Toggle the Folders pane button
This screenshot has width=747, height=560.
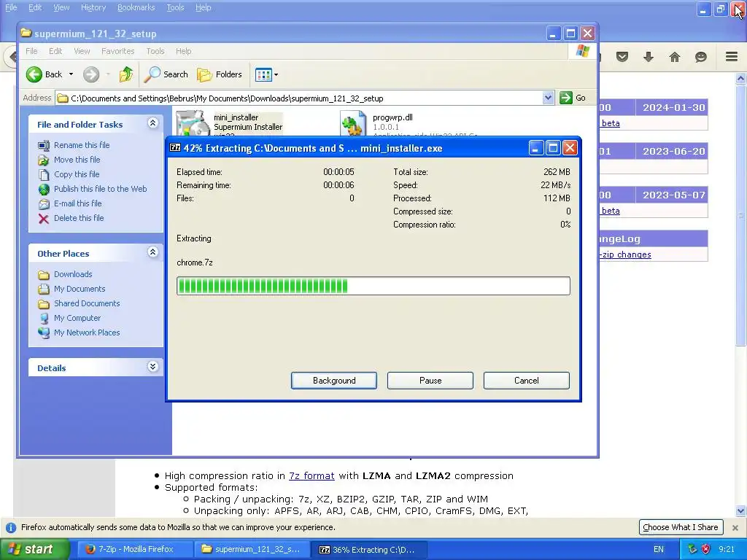220,74
